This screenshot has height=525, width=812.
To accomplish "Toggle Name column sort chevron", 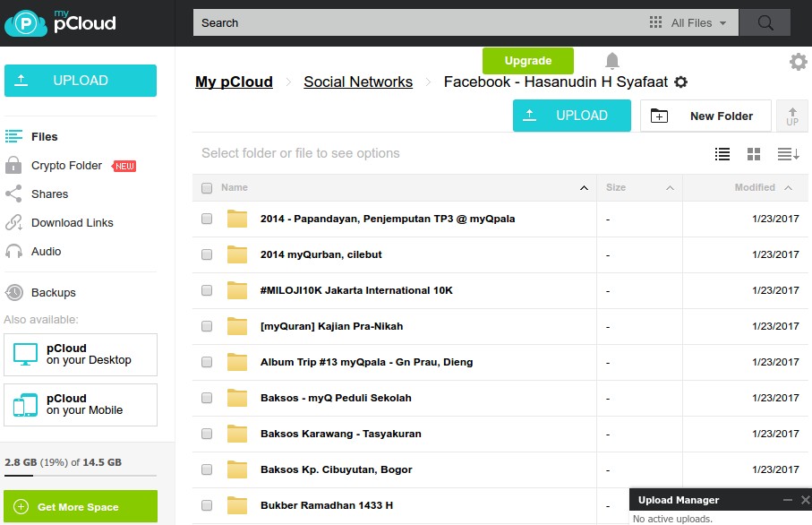I will 585,188.
